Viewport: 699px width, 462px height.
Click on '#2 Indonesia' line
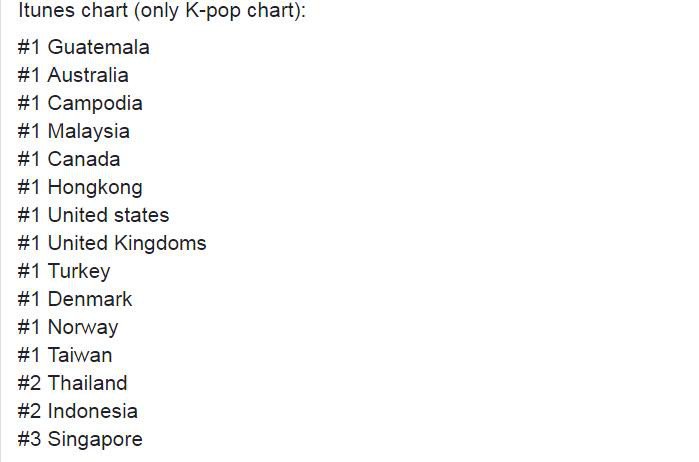point(78,411)
